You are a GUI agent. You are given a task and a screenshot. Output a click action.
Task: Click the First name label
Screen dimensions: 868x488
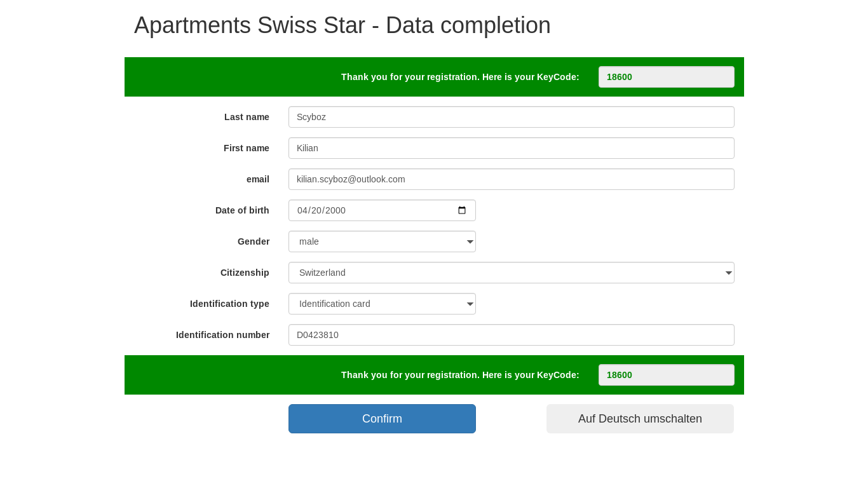[247, 148]
